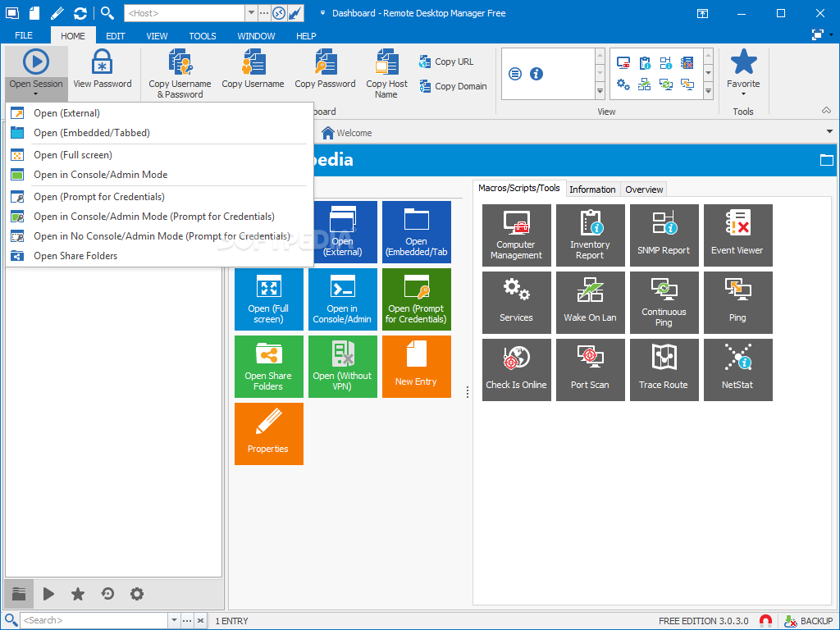Viewport: 840px width, 630px height.
Task: Open the tab list dropdown right of Welcome
Action: click(x=829, y=132)
